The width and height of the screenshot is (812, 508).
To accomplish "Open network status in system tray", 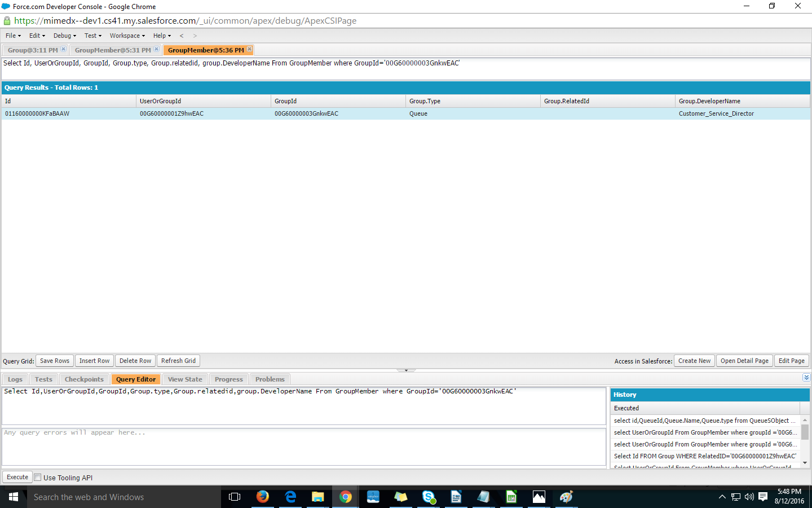I will pos(736,497).
